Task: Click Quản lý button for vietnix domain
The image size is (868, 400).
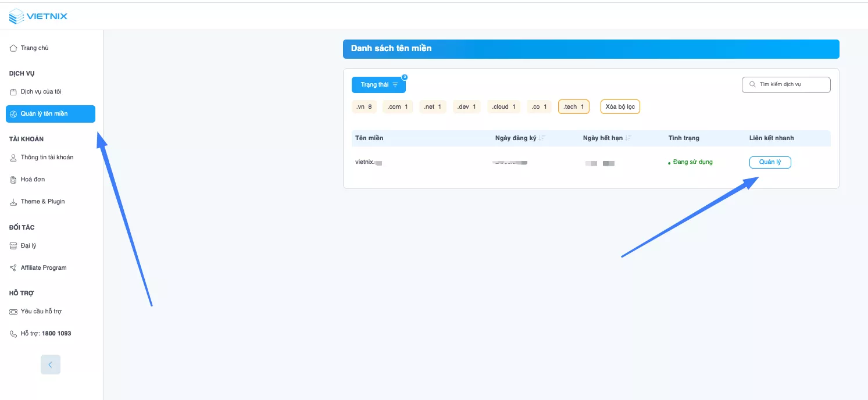Action: click(x=770, y=162)
